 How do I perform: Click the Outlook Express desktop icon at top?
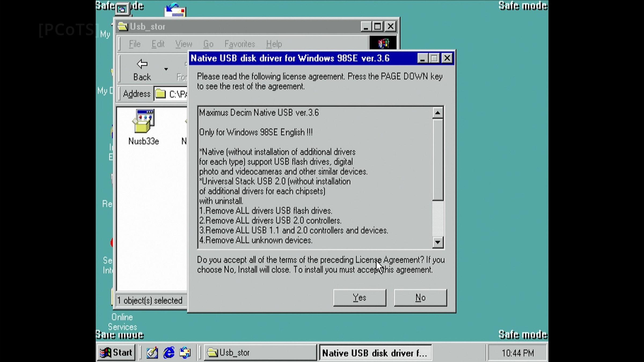coord(175,10)
